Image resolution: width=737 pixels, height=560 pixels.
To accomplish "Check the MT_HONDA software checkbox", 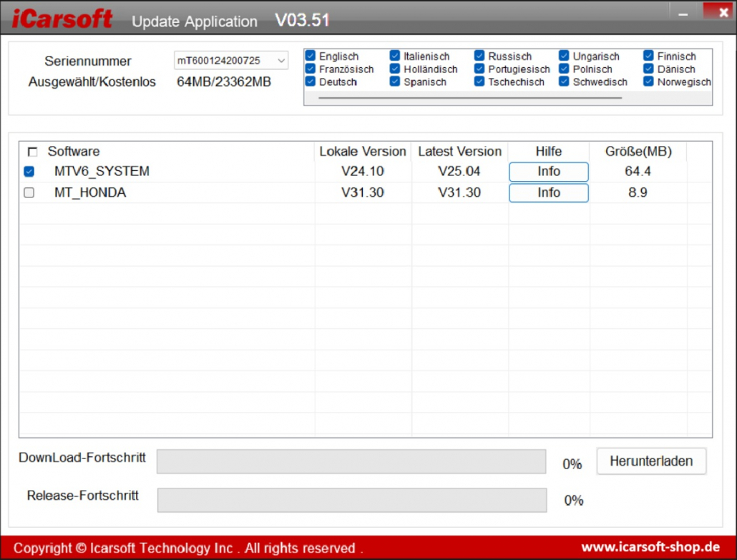I will [29, 192].
